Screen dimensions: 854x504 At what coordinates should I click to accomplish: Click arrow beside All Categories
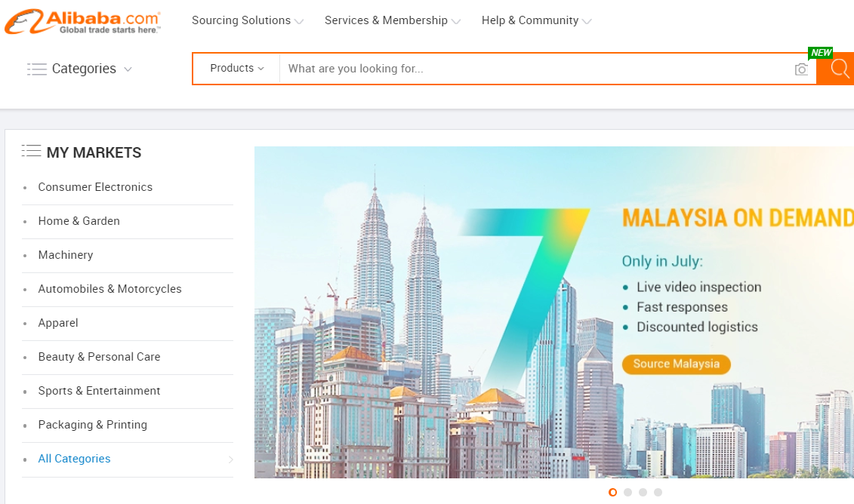pyautogui.click(x=230, y=459)
